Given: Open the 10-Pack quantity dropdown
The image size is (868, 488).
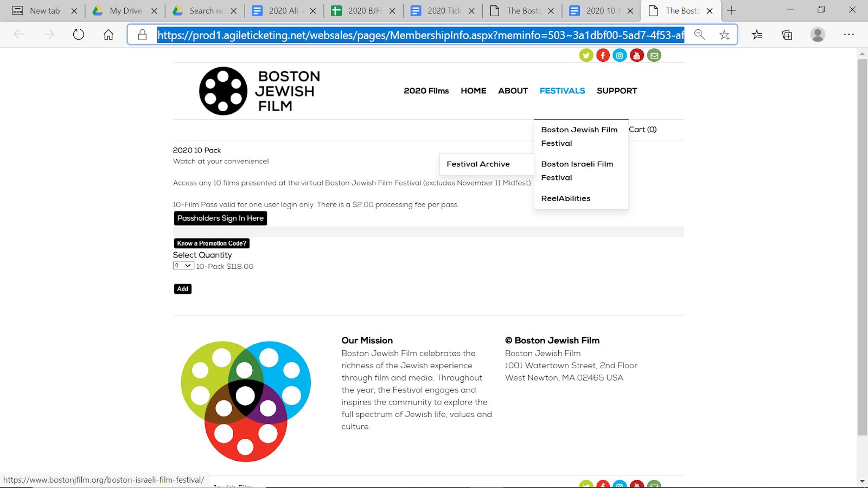Looking at the screenshot, I should click(x=183, y=266).
